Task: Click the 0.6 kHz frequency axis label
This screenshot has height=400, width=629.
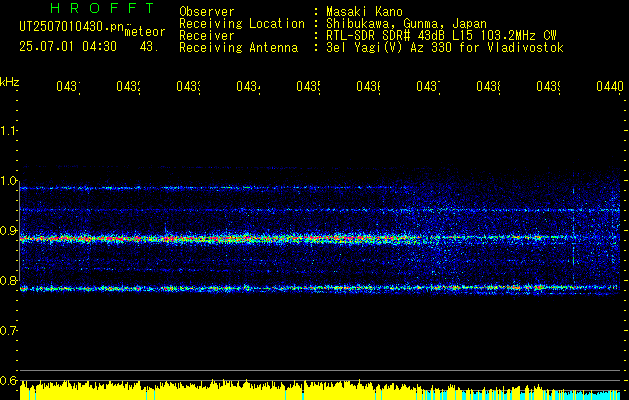Action: tap(8, 380)
